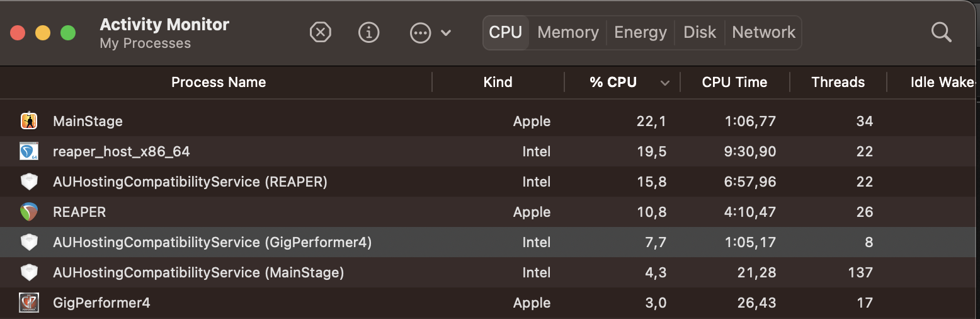
Task: Click the ellipsis more options icon
Action: [x=420, y=33]
